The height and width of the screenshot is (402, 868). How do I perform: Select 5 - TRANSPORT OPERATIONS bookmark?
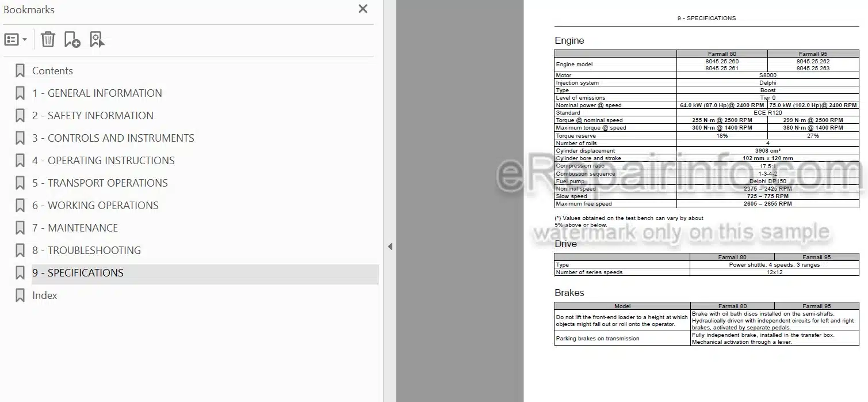[x=100, y=183]
